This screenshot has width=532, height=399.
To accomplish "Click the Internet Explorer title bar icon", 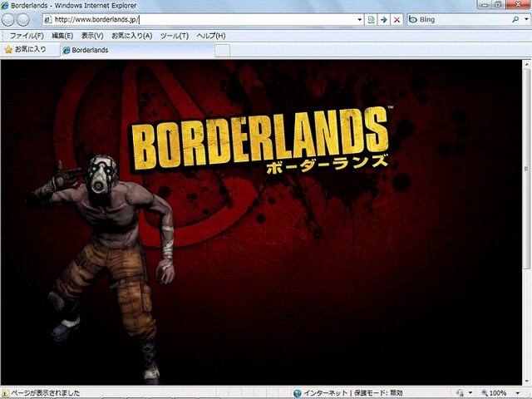I will [5, 6].
